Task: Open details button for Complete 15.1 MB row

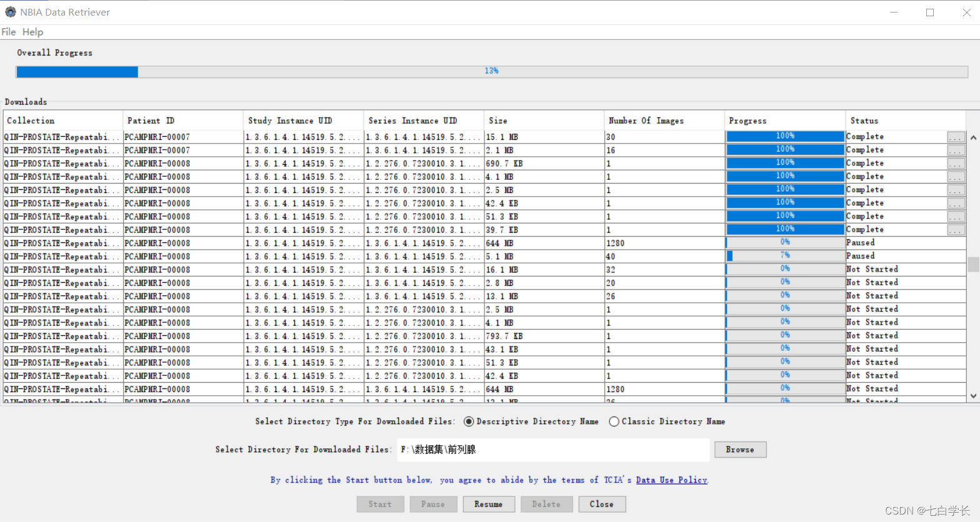Action: click(x=956, y=137)
